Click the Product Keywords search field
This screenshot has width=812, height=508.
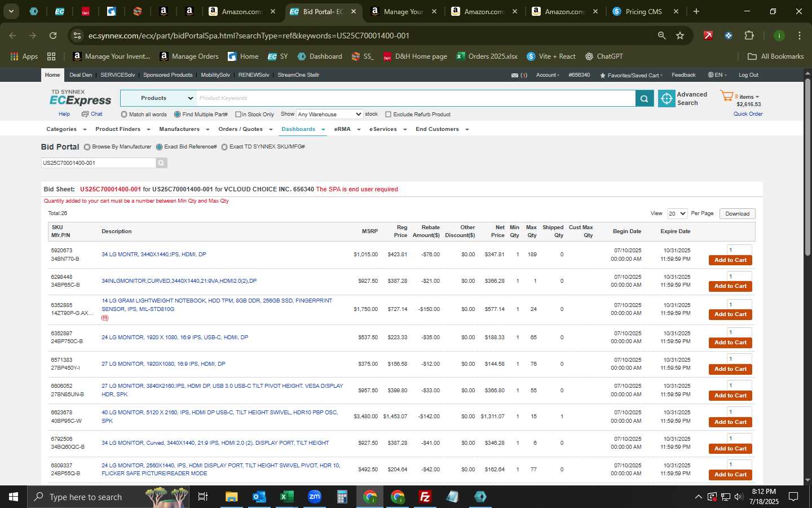point(416,98)
